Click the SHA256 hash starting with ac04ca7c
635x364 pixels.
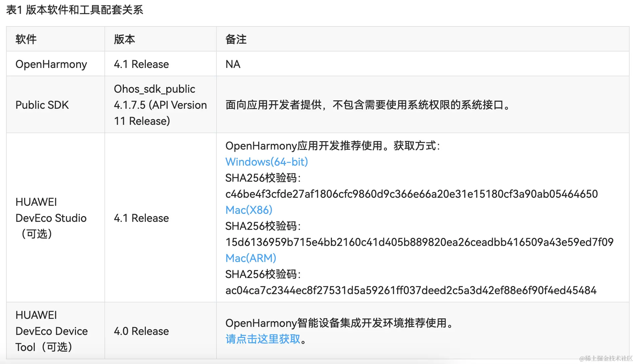point(411,290)
